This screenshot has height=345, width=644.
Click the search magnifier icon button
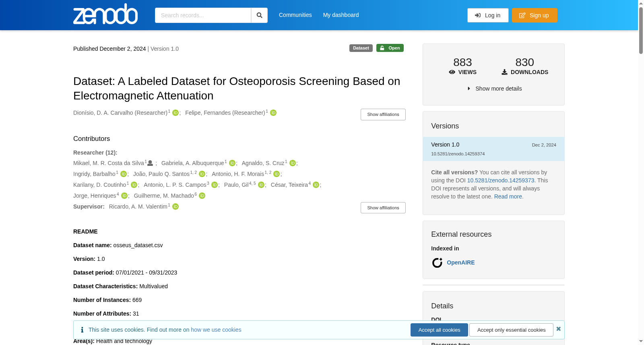(259, 15)
